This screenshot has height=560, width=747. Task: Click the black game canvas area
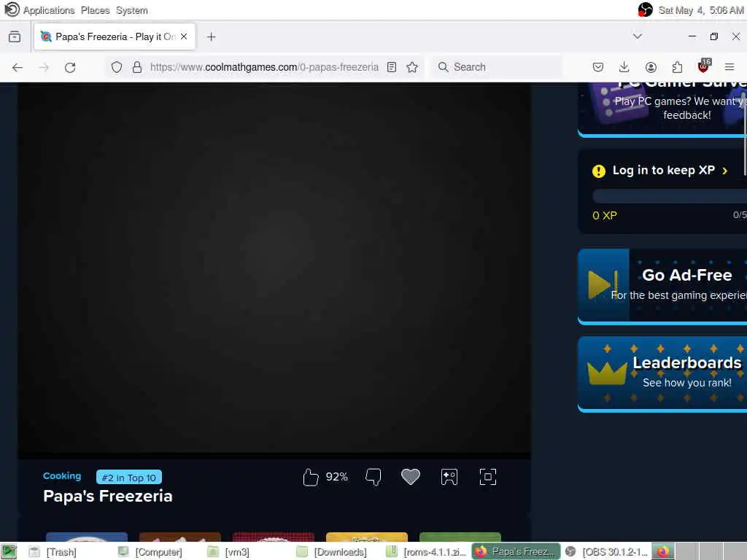pyautogui.click(x=274, y=267)
